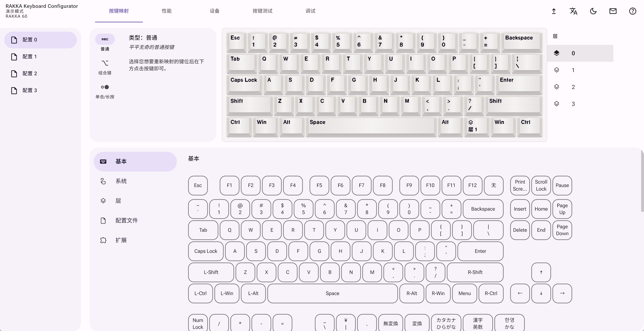Choose the up arrow keycode button
Image resolution: width=644 pixels, height=331 pixels.
click(541, 272)
